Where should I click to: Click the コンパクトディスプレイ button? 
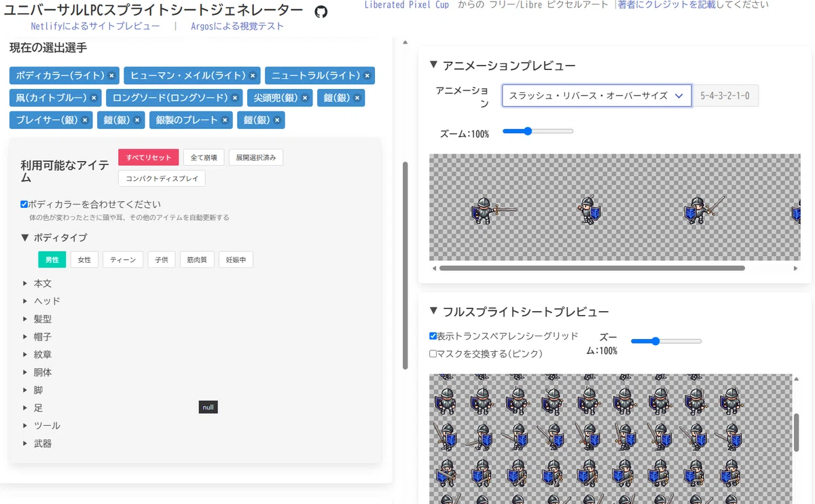[x=162, y=179]
